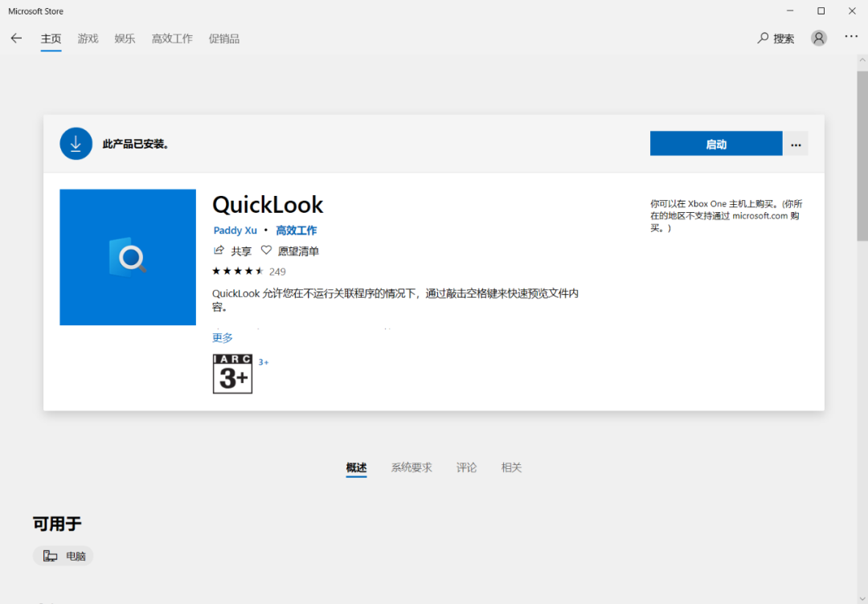Open the top-right store more menu

coord(851,36)
